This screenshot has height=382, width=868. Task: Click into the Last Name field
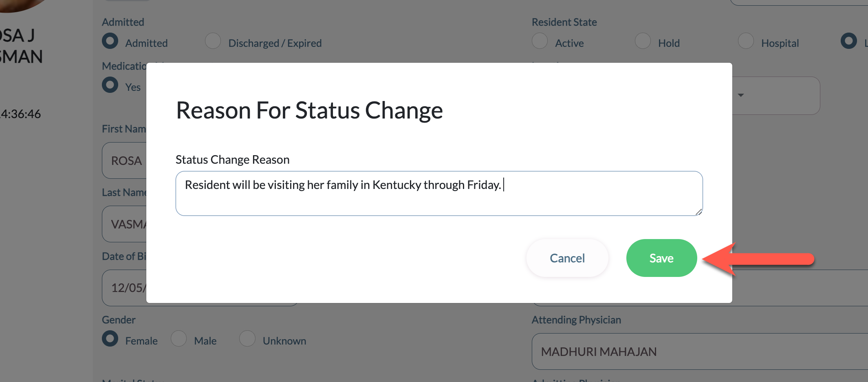click(125, 224)
